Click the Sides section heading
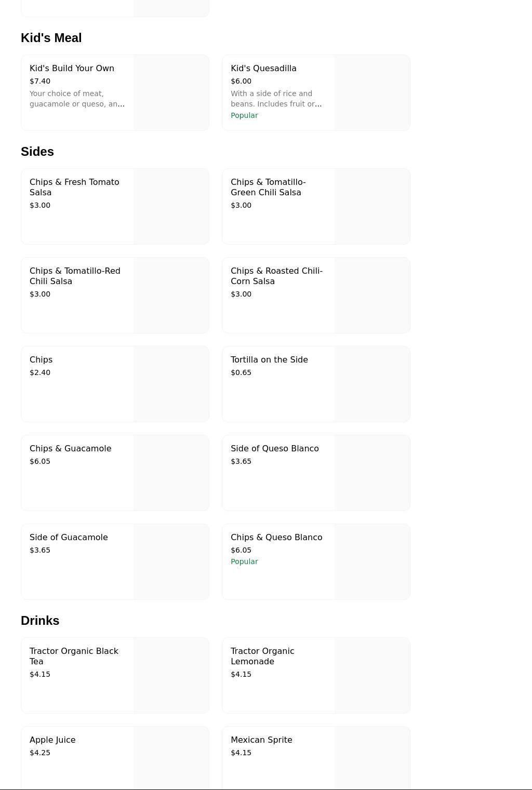Screen dimensions: 532x790 point(37,152)
